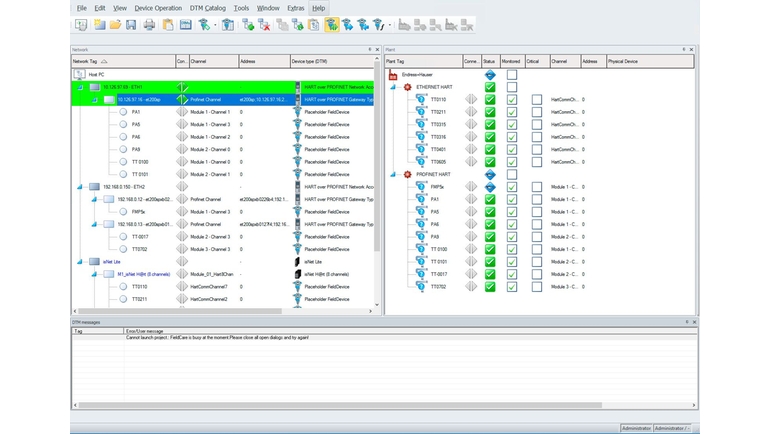Toggle the Critical checkbox for TT0110
Screen dimensions: 771x434
537,99
